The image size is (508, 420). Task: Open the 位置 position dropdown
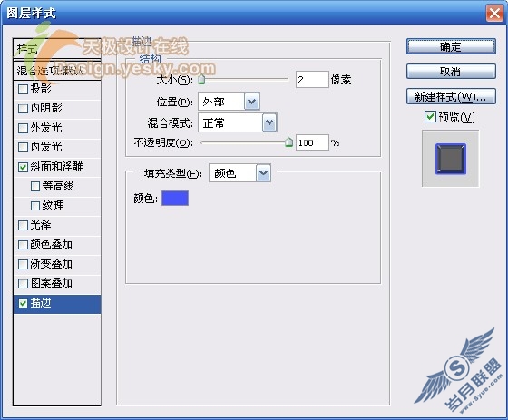point(252,102)
